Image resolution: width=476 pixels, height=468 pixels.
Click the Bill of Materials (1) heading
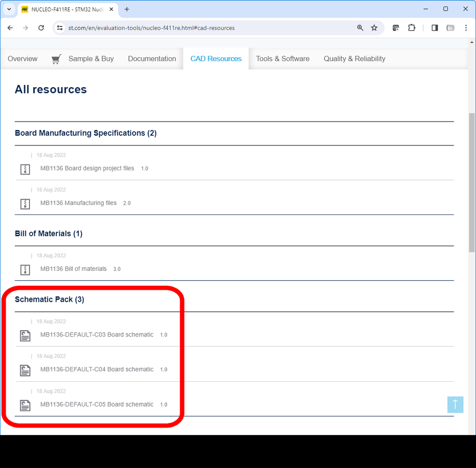tap(49, 234)
